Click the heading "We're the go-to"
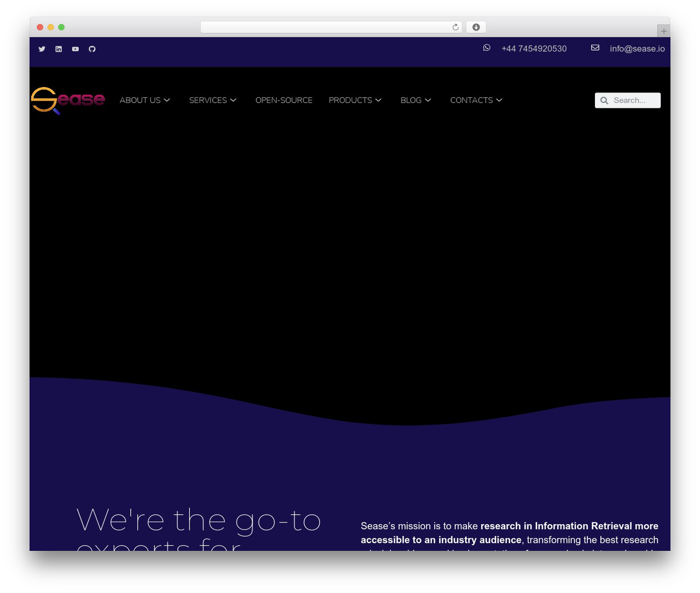The height and width of the screenshot is (593, 700). [199, 520]
